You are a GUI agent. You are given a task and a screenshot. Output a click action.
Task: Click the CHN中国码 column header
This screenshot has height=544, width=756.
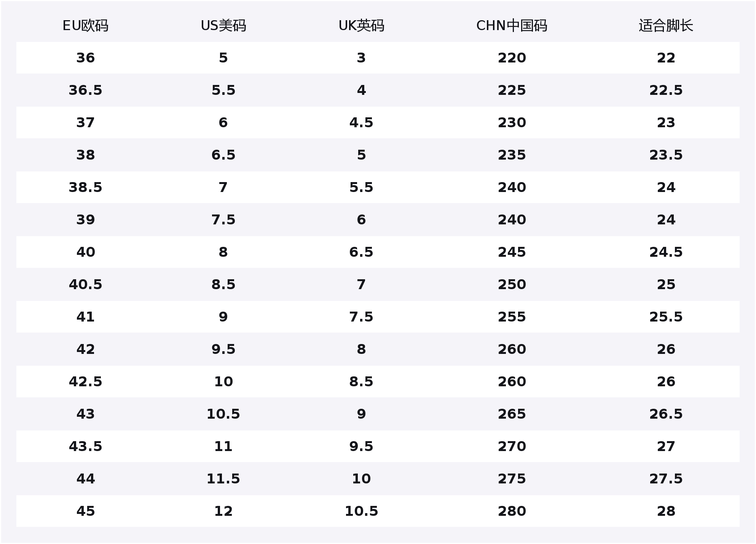pos(512,26)
